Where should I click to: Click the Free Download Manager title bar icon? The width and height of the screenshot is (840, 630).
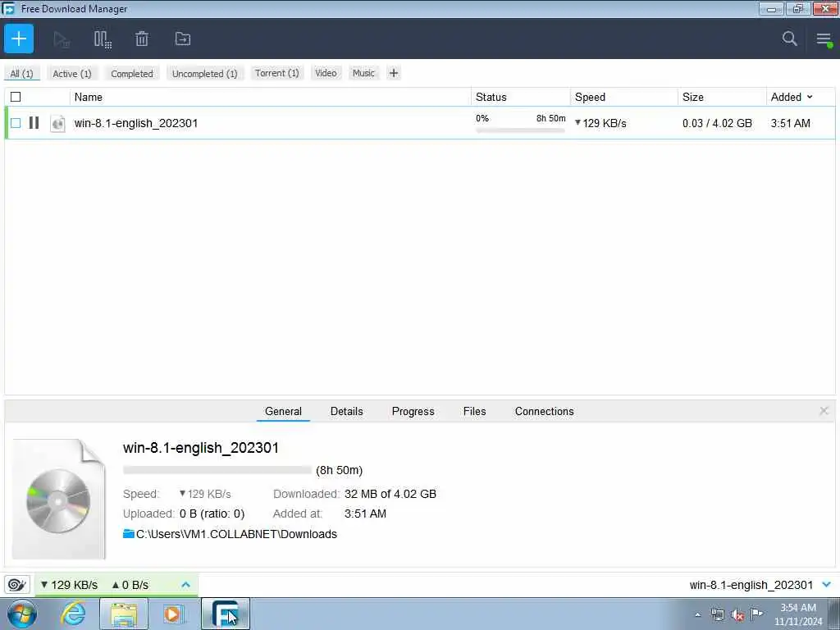point(8,8)
